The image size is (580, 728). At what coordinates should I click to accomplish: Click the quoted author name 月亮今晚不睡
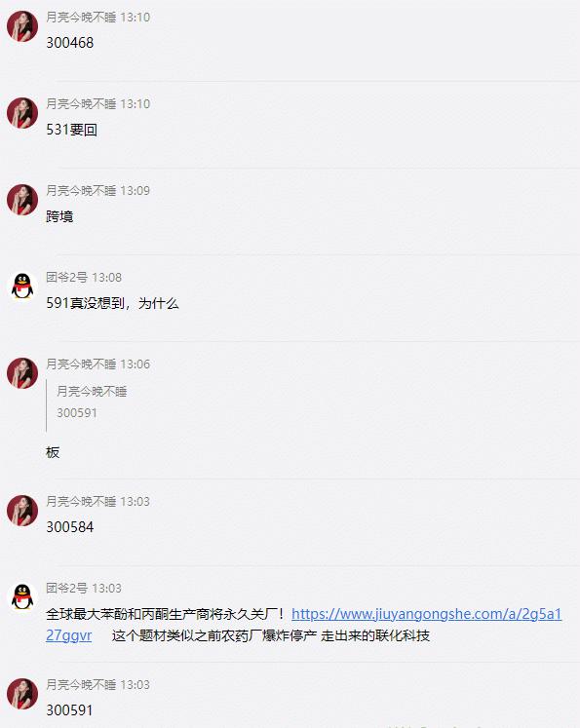92,392
